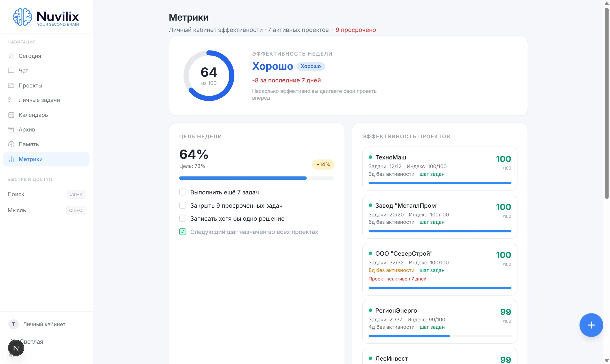Viewport: 610px width, 364px height.
Task: Click the Nuvilix brain logo icon
Action: tap(23, 17)
